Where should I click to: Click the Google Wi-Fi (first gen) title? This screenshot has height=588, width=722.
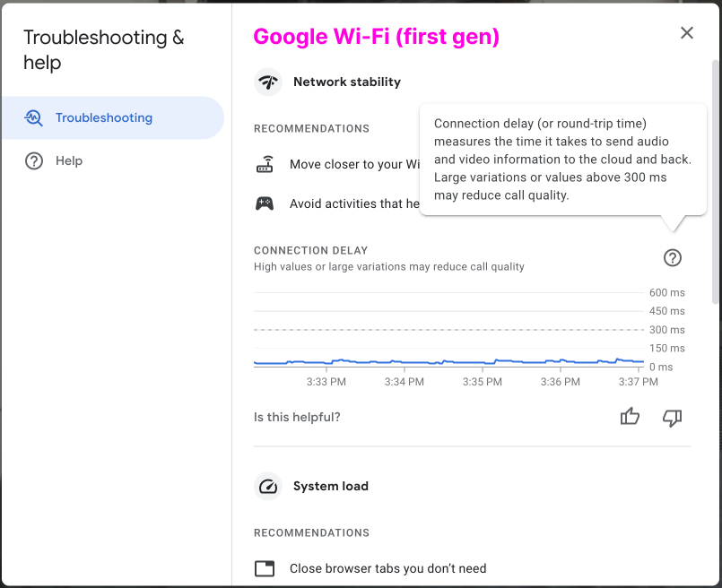tap(377, 37)
